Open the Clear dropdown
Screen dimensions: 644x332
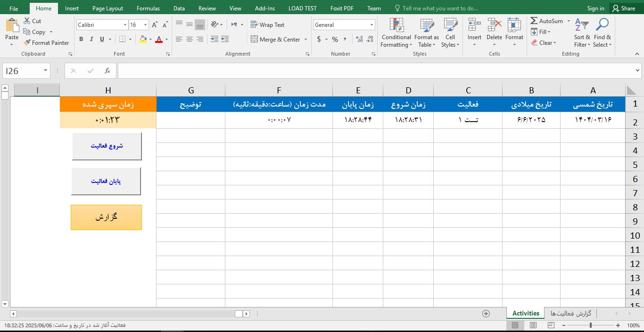[543, 42]
